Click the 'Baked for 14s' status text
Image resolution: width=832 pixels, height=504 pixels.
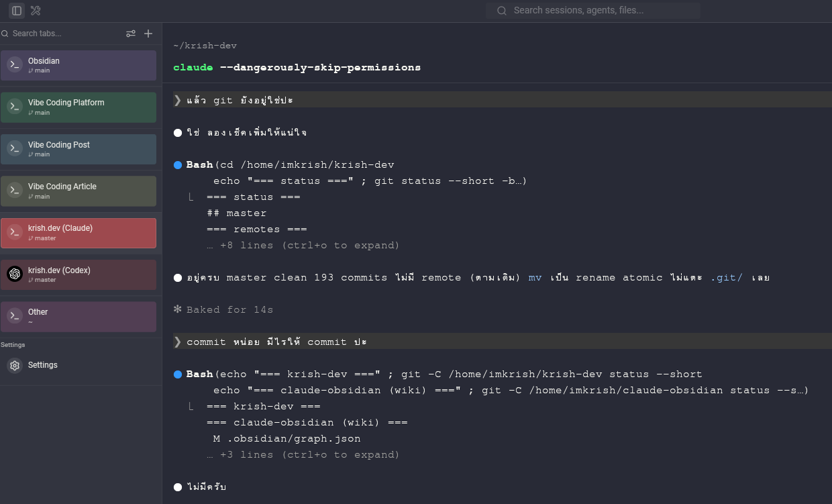coord(229,309)
